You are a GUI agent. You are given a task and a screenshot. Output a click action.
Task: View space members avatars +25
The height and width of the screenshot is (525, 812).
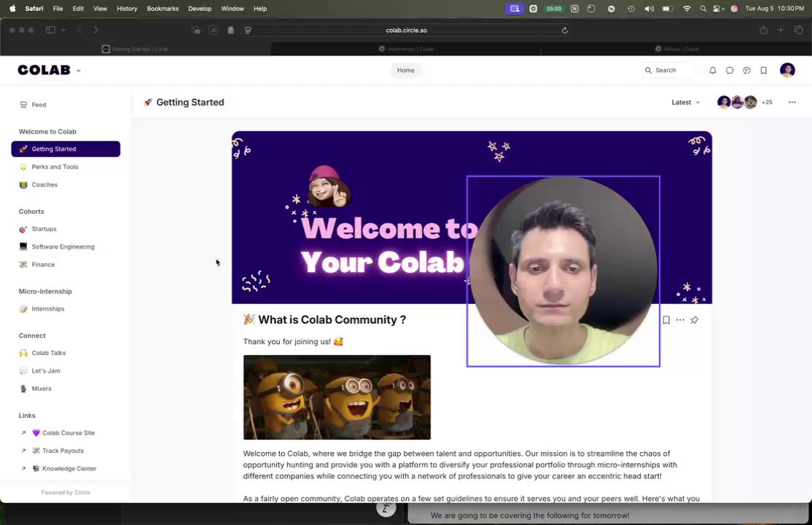[745, 102]
